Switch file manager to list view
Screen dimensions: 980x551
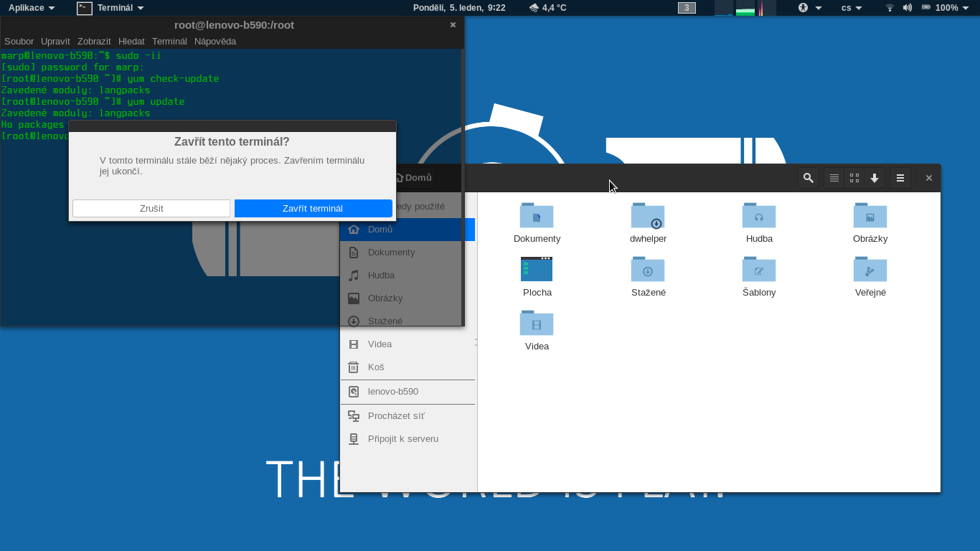(x=834, y=178)
